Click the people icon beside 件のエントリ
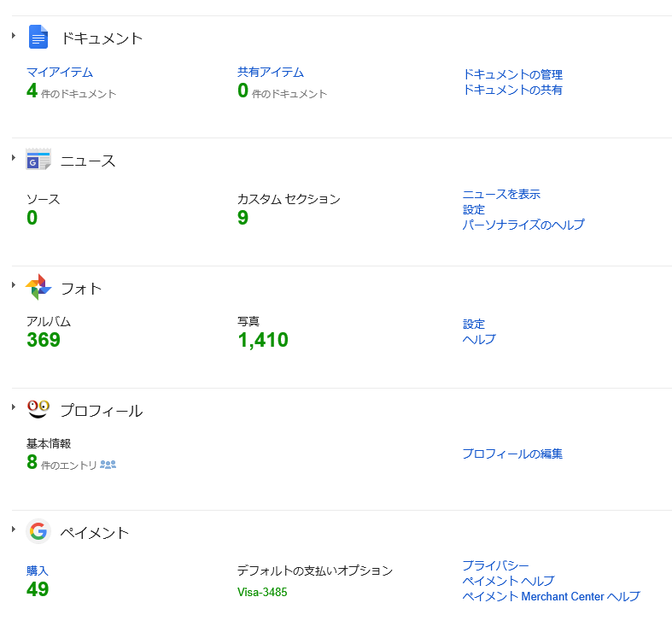 click(108, 465)
